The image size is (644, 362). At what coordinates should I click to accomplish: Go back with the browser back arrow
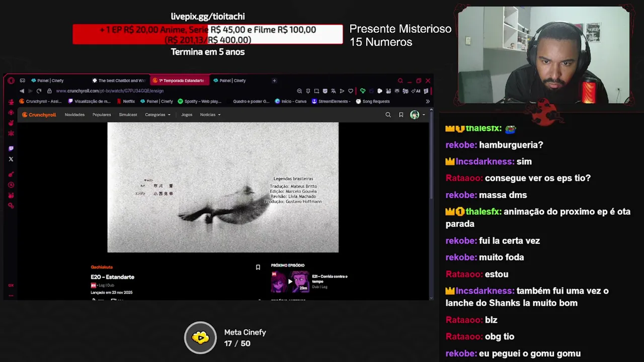tap(22, 91)
